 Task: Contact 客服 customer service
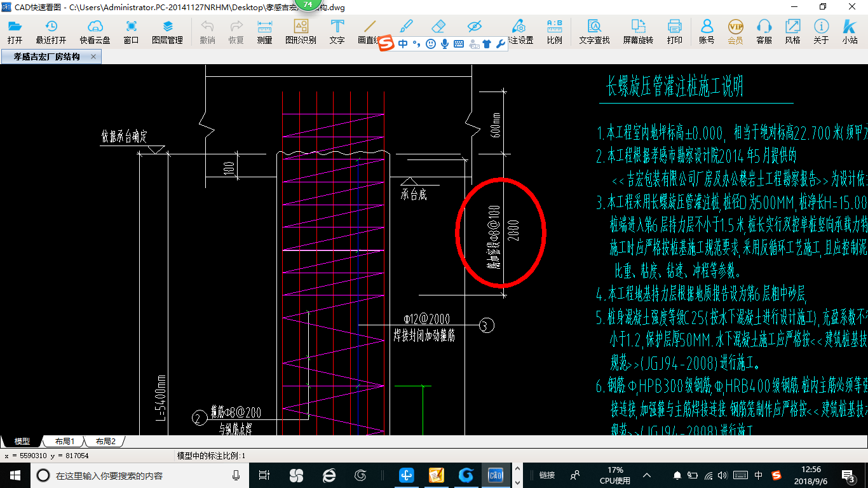[x=764, y=31]
